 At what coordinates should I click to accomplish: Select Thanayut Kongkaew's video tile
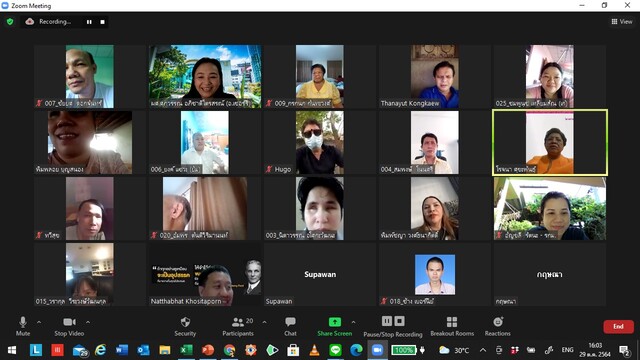[435, 76]
